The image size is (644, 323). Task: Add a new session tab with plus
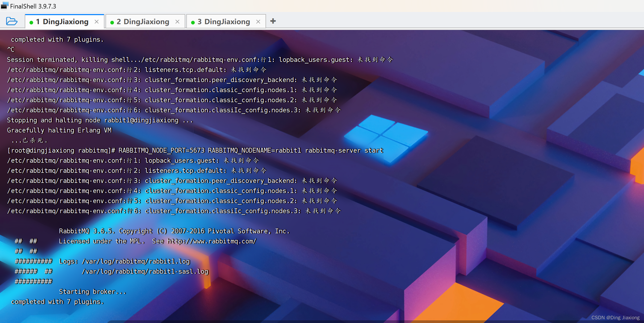(x=273, y=21)
